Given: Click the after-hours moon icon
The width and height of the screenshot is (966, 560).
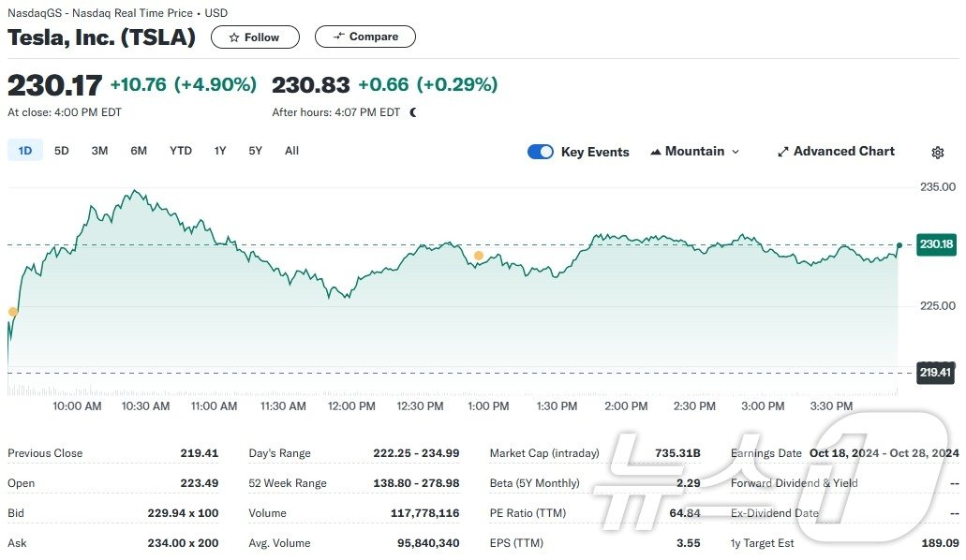Looking at the screenshot, I should click(x=413, y=112).
